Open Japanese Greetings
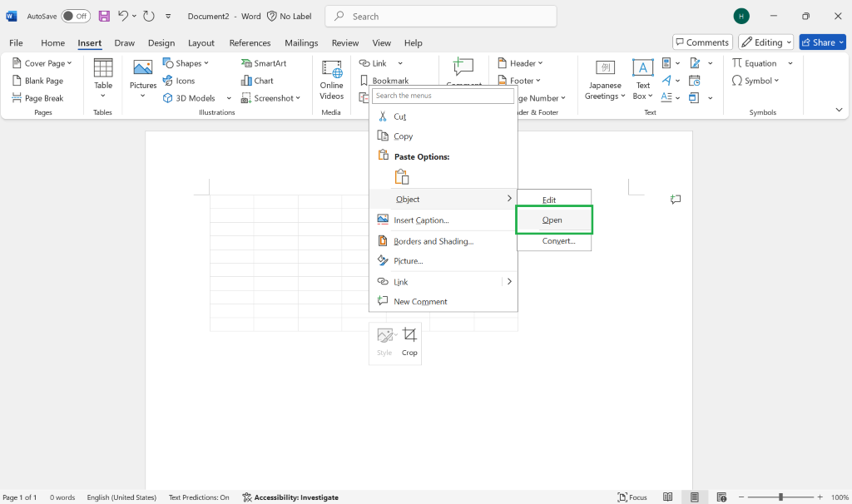Viewport: 852px width, 504px height. click(x=605, y=80)
